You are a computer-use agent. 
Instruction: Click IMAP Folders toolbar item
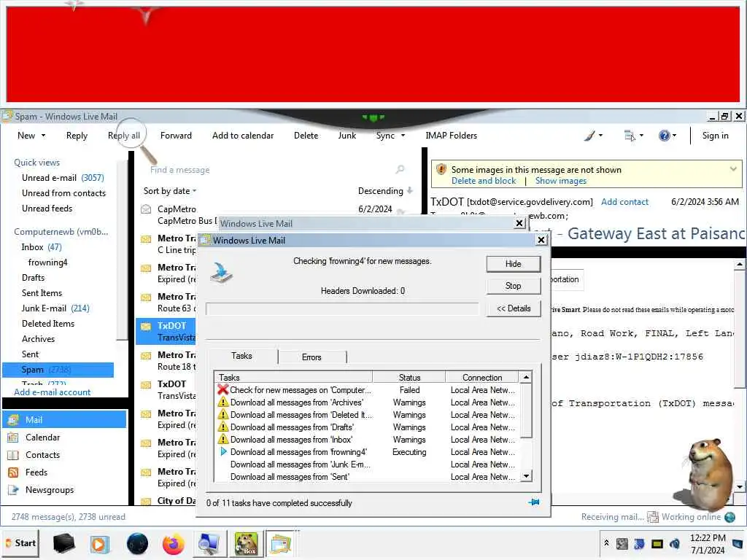click(451, 136)
